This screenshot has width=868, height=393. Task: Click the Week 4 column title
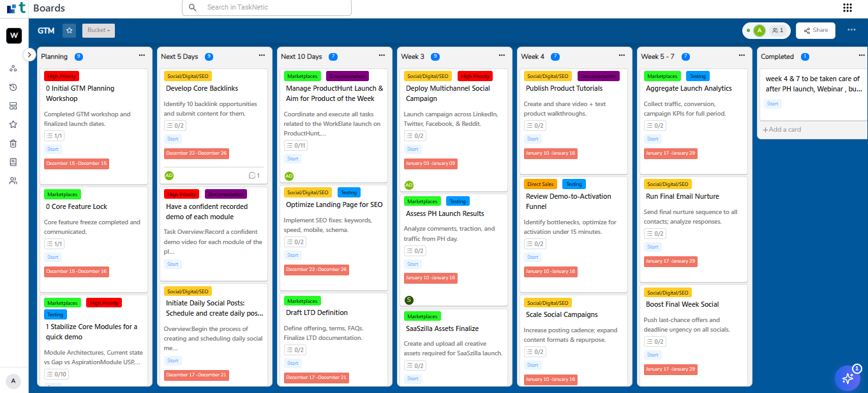[533, 56]
